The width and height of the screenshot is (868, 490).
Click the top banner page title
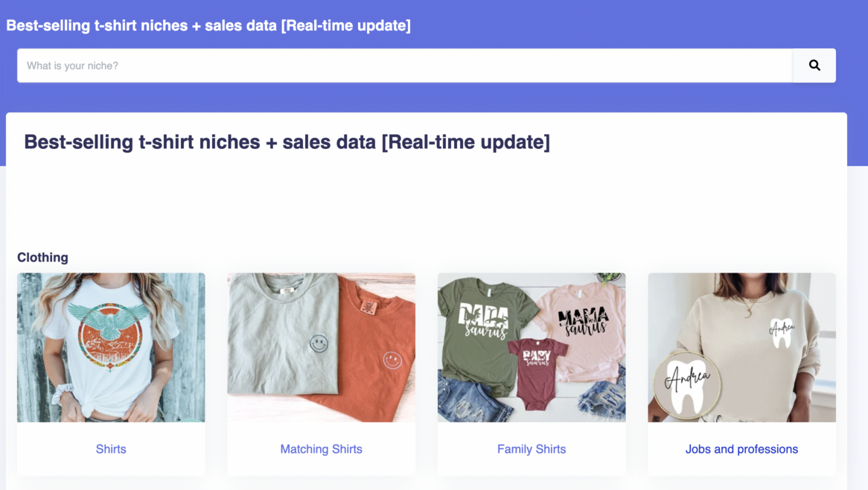point(208,25)
